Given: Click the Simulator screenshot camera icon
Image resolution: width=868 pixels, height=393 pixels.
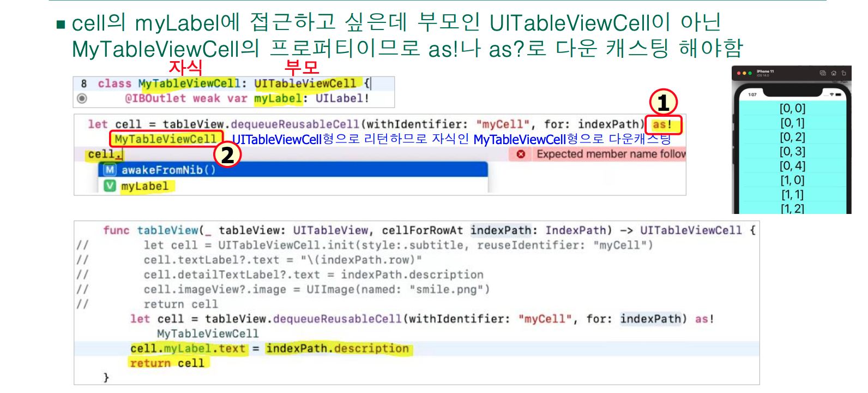Looking at the screenshot, I should (823, 73).
